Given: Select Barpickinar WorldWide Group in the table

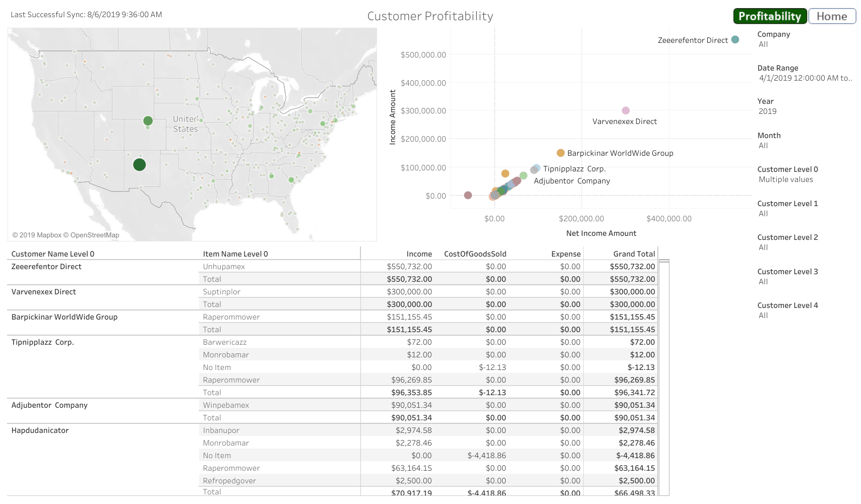Looking at the screenshot, I should 65,317.
